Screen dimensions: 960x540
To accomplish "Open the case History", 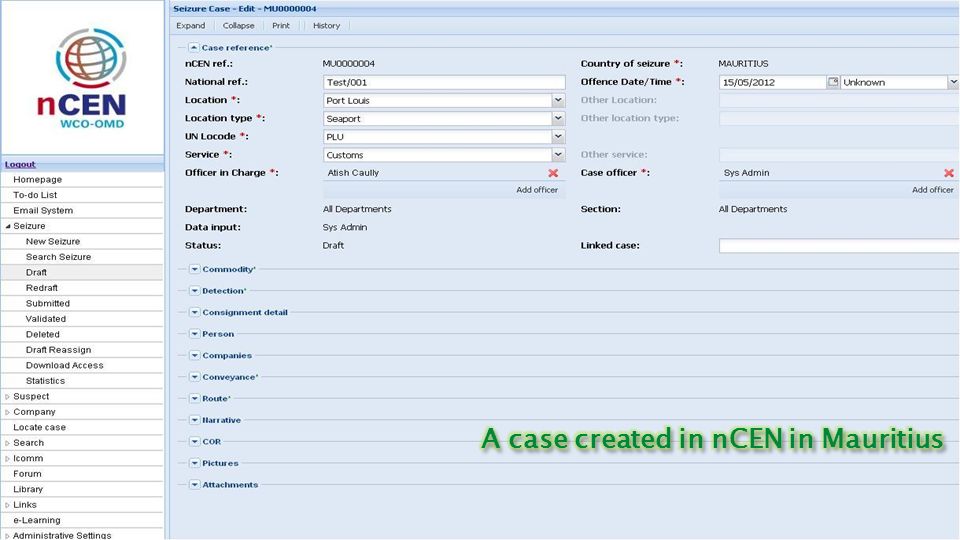I will tap(326, 26).
